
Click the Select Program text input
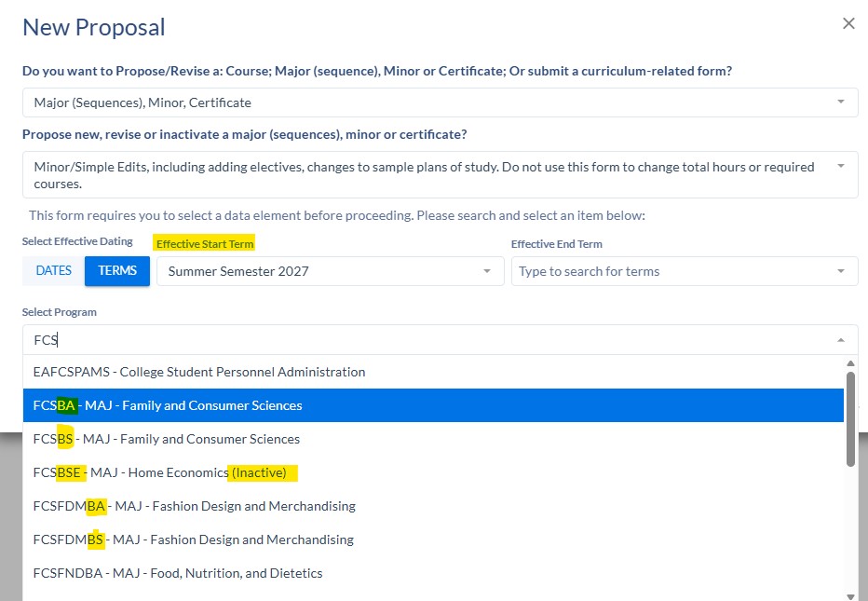point(373,339)
